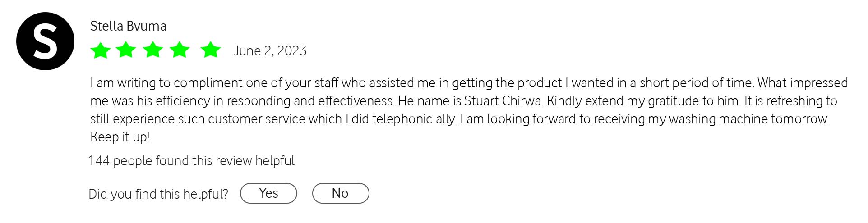The image size is (868, 223).
Task: Select the fifth green rating star
Action: (x=210, y=50)
